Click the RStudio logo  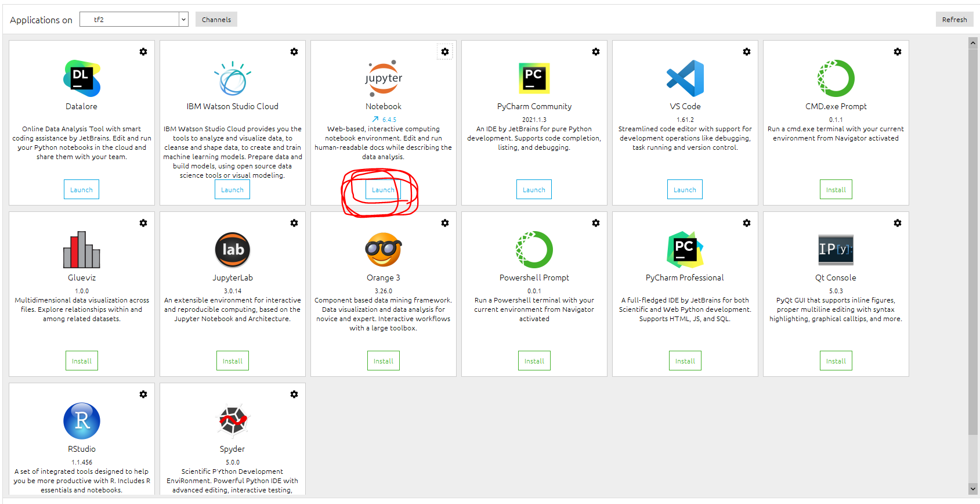82,421
